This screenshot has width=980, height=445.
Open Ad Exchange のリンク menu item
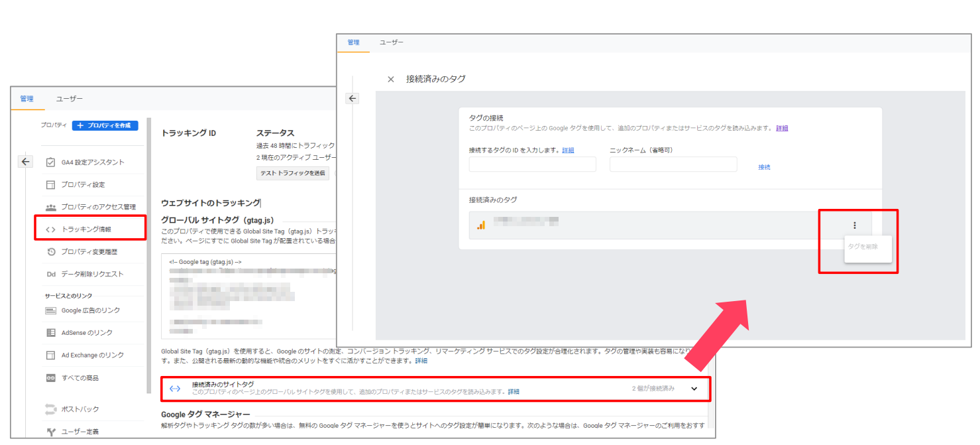pyautogui.click(x=93, y=355)
